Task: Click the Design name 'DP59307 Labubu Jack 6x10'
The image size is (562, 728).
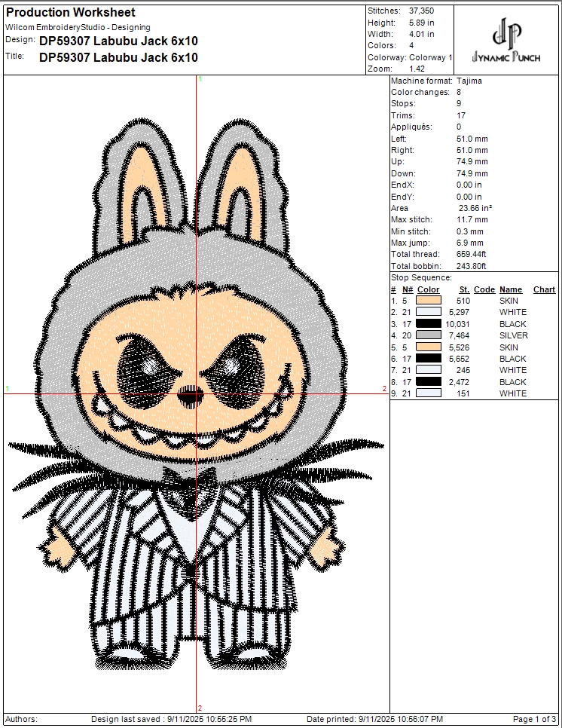Action: (118, 41)
